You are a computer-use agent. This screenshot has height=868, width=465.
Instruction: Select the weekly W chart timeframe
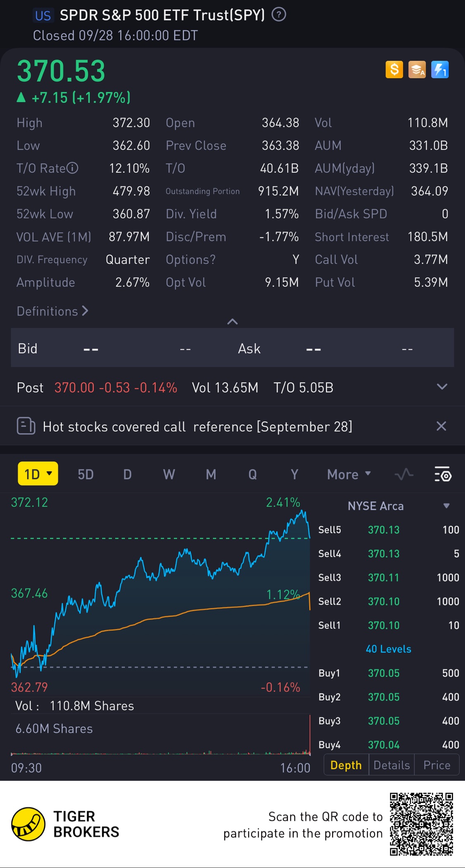[169, 474]
